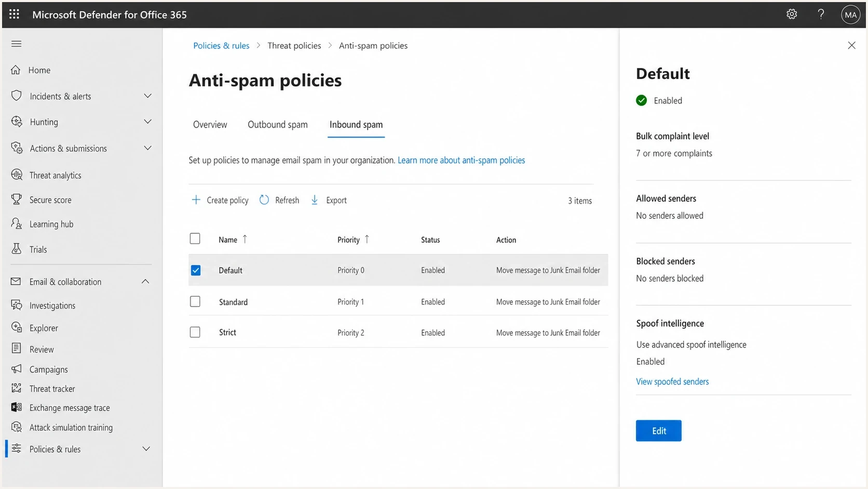Open View spoofed senders link
868x489 pixels.
672,381
